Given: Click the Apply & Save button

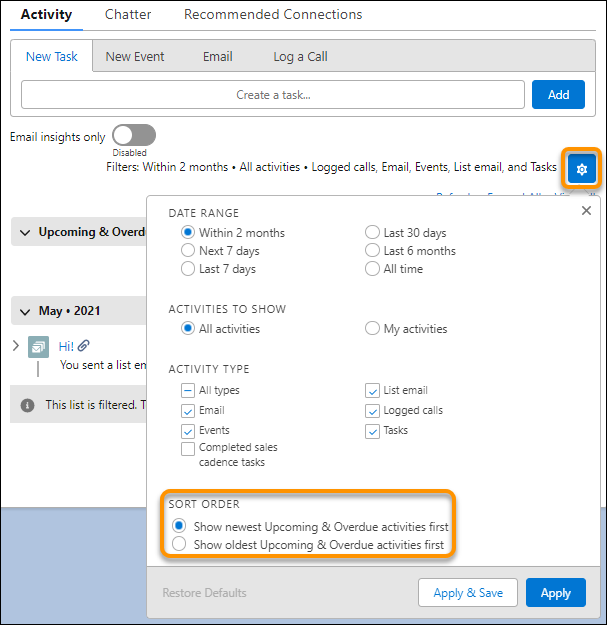Looking at the screenshot, I should click(467, 593).
